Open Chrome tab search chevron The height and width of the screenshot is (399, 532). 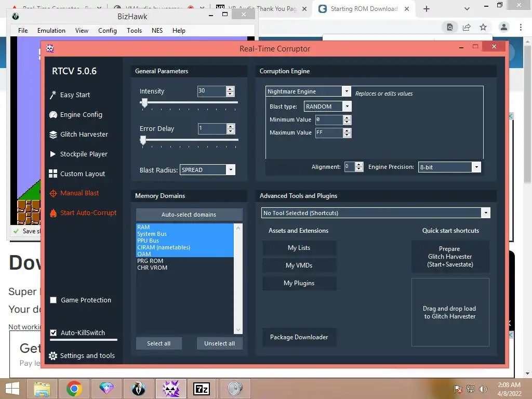tap(467, 9)
